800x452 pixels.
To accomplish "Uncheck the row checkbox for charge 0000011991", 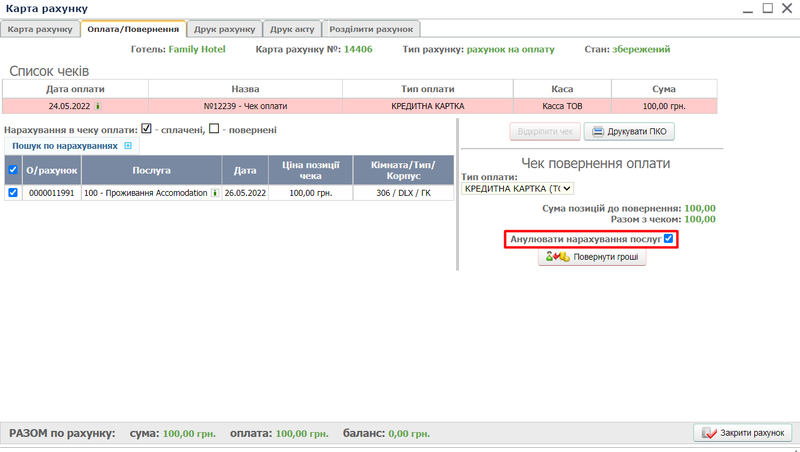I will [13, 193].
